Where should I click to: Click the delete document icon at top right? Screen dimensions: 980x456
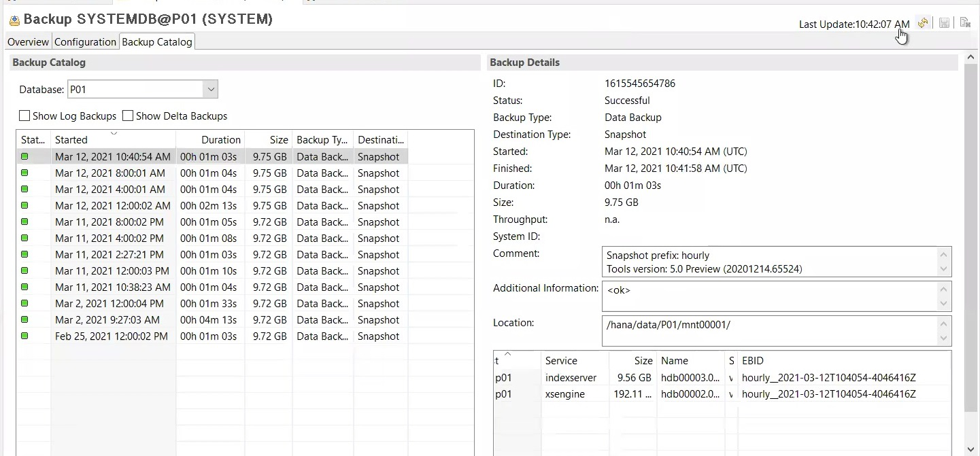click(x=965, y=23)
